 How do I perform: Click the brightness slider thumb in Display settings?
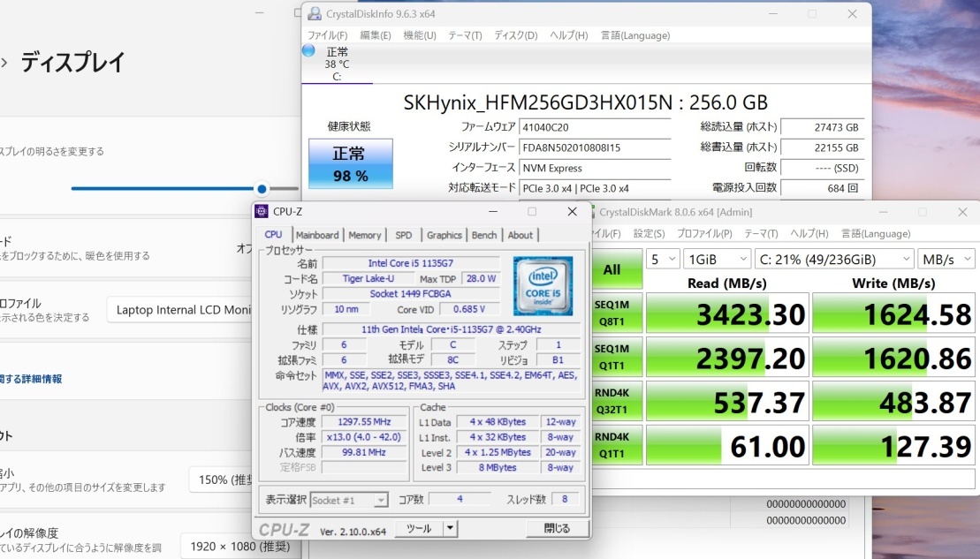(262, 188)
